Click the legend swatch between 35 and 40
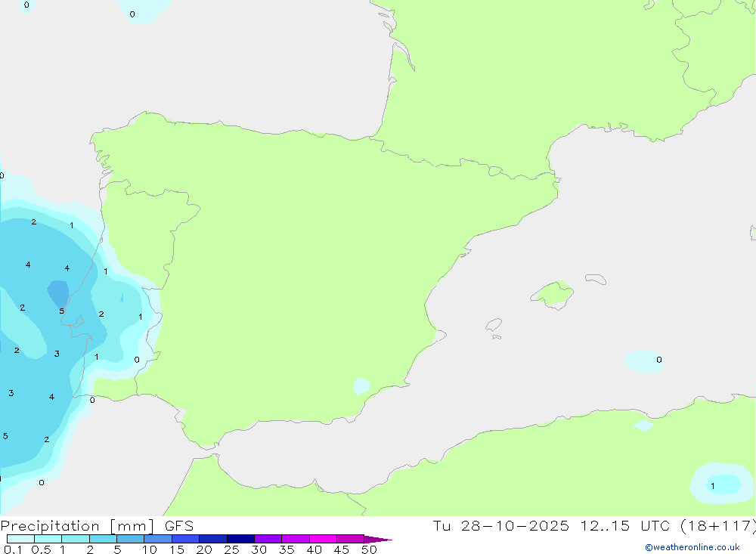The height and width of the screenshot is (554, 756). point(296,539)
